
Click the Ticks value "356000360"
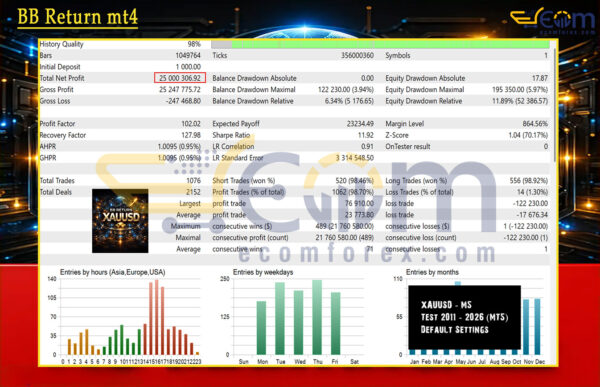(357, 56)
